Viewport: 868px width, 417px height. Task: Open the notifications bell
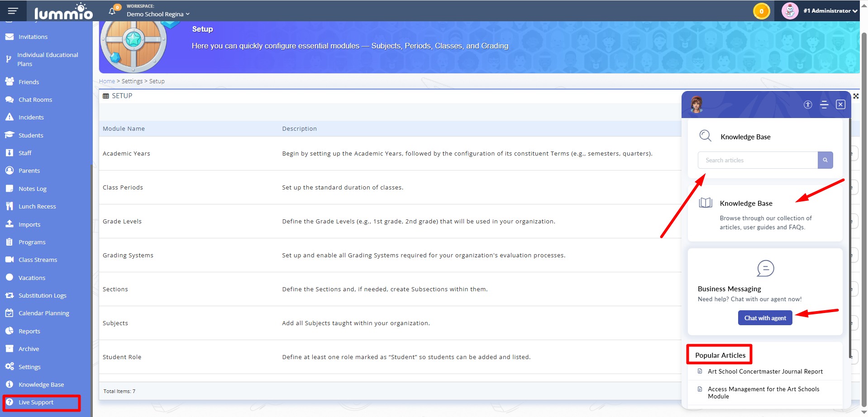coord(113,11)
